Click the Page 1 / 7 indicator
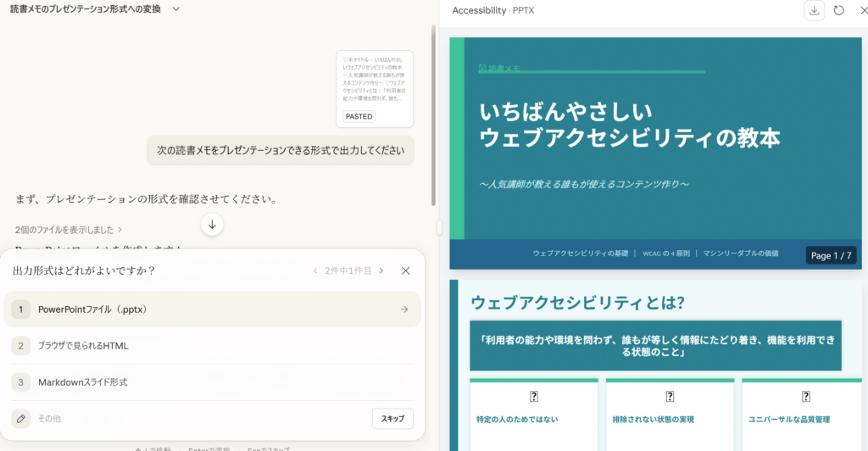This screenshot has height=451, width=868. click(x=832, y=255)
